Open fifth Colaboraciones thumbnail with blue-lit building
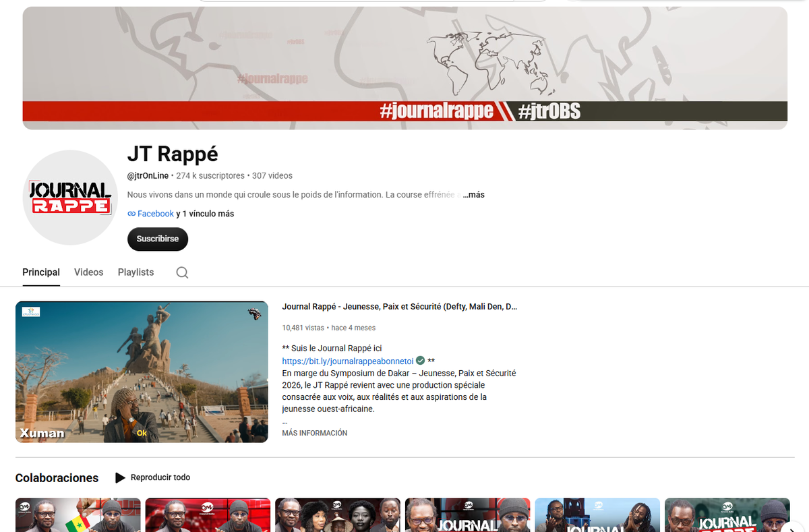809x532 pixels. [597, 515]
